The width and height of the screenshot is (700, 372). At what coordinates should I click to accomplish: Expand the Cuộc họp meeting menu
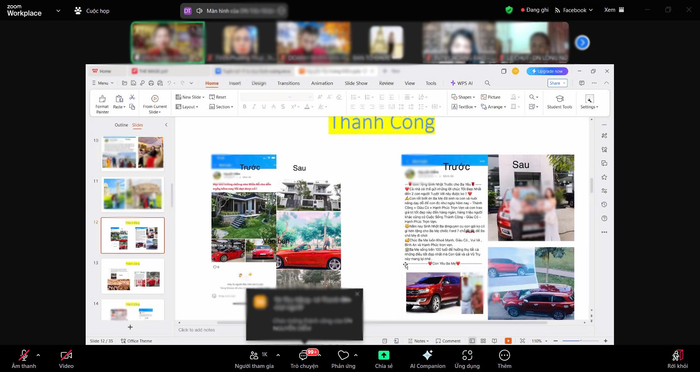[x=91, y=10]
